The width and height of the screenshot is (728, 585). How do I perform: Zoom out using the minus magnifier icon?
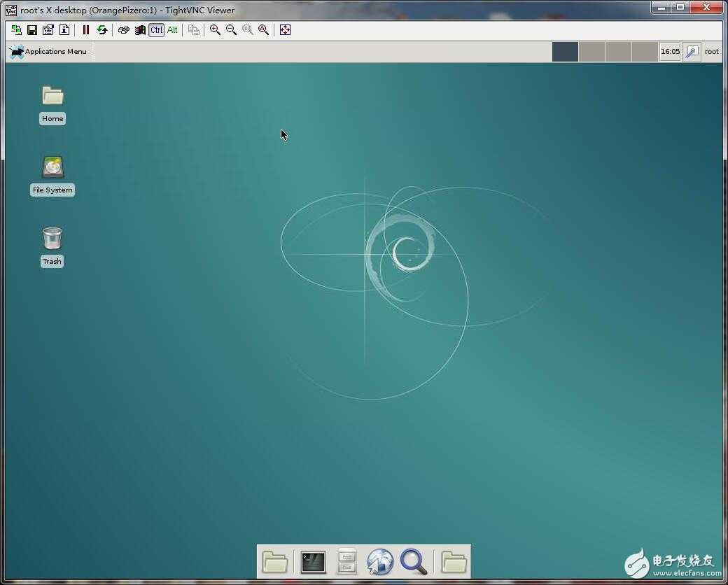pyautogui.click(x=231, y=30)
